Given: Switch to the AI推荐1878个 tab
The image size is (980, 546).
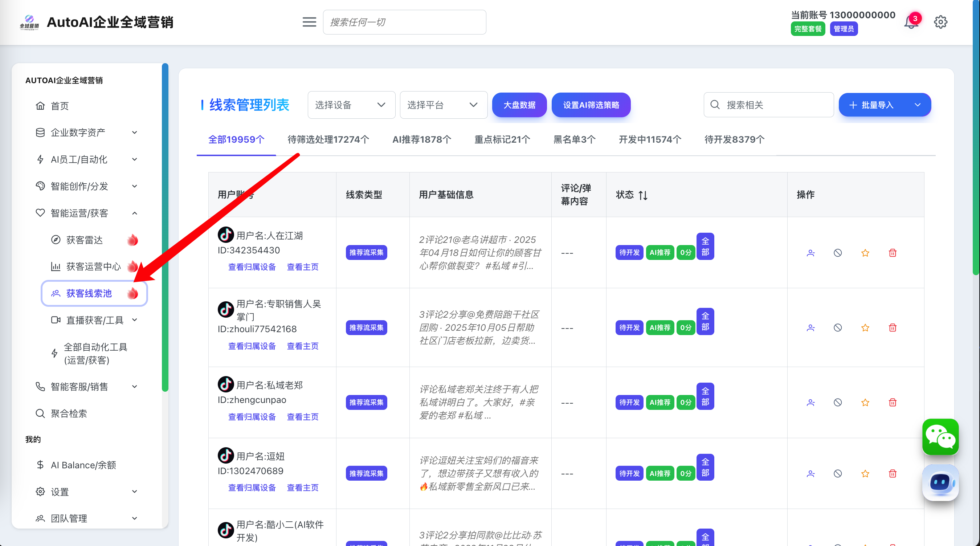Looking at the screenshot, I should pos(421,140).
